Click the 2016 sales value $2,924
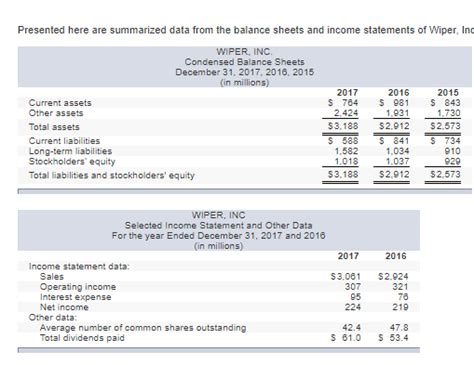Image resolution: width=474 pixels, height=365 pixels. 393,276
